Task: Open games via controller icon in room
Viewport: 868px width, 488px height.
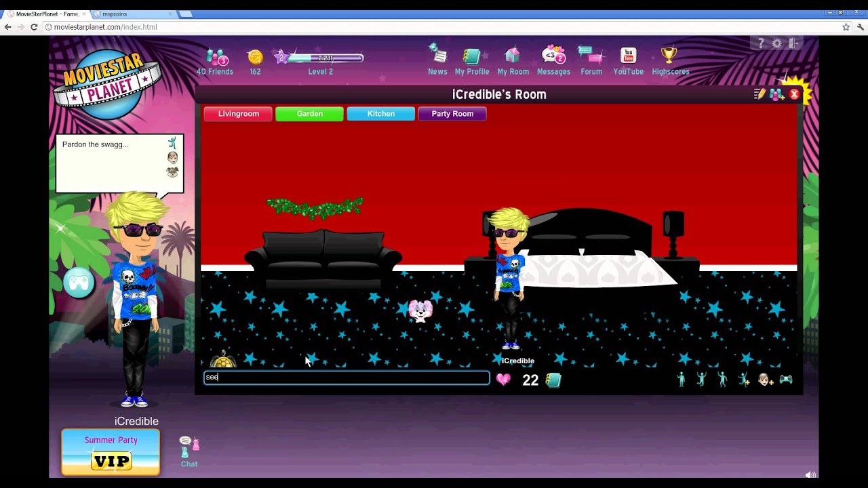Action: (x=786, y=380)
